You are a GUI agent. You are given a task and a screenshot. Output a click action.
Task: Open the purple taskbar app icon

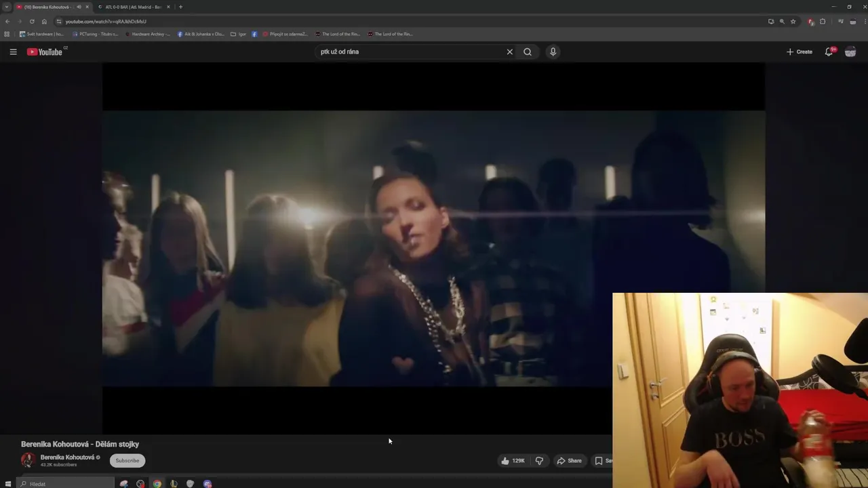208,484
